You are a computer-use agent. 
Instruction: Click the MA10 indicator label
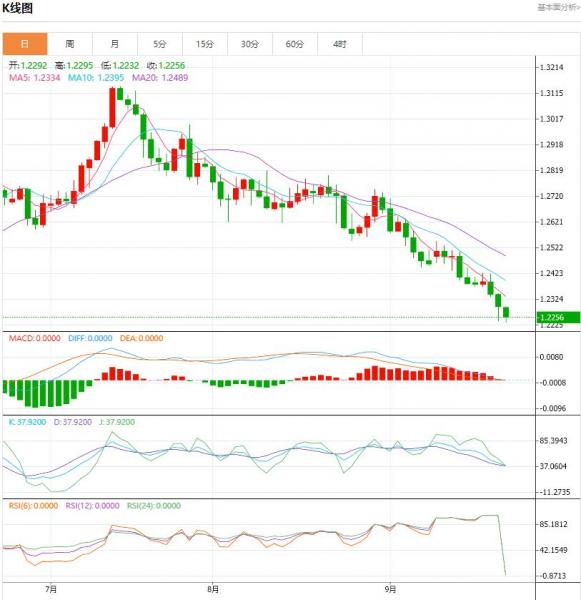point(96,78)
